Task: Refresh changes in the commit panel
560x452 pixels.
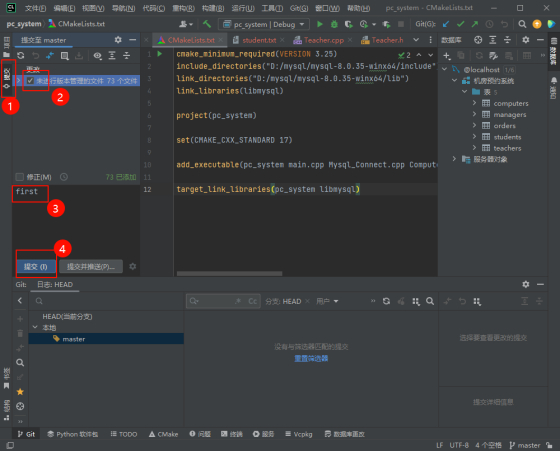Action: click(21, 55)
